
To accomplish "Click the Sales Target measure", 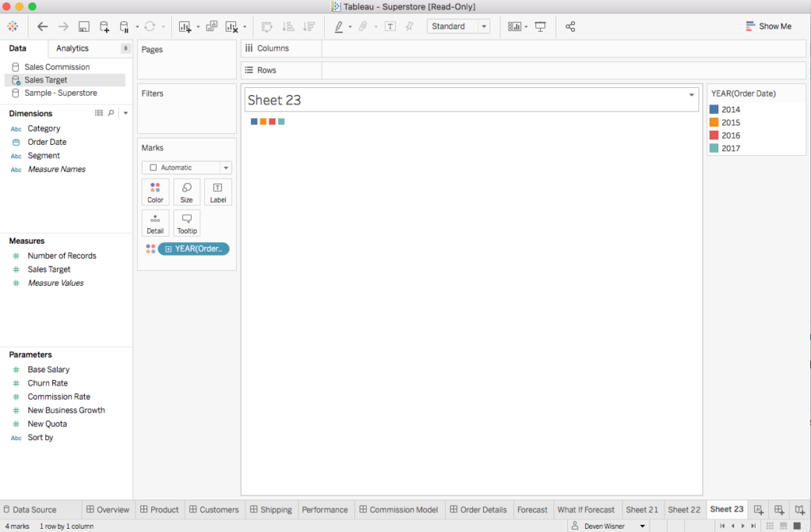I will (49, 269).
